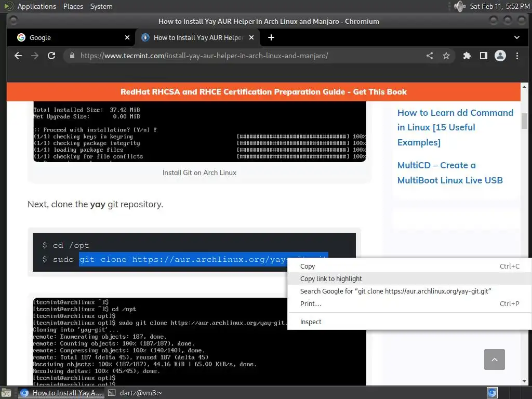Toggle the side panel icon
The height and width of the screenshot is (399, 532).
click(484, 56)
